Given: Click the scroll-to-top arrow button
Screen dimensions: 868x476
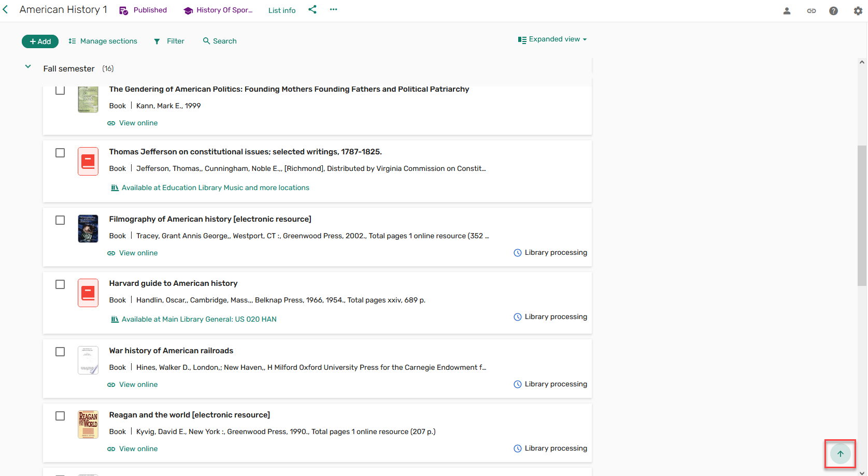Looking at the screenshot, I should pyautogui.click(x=840, y=454).
